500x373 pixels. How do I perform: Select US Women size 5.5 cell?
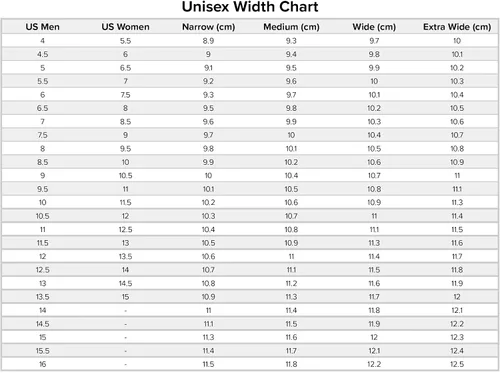click(x=125, y=41)
